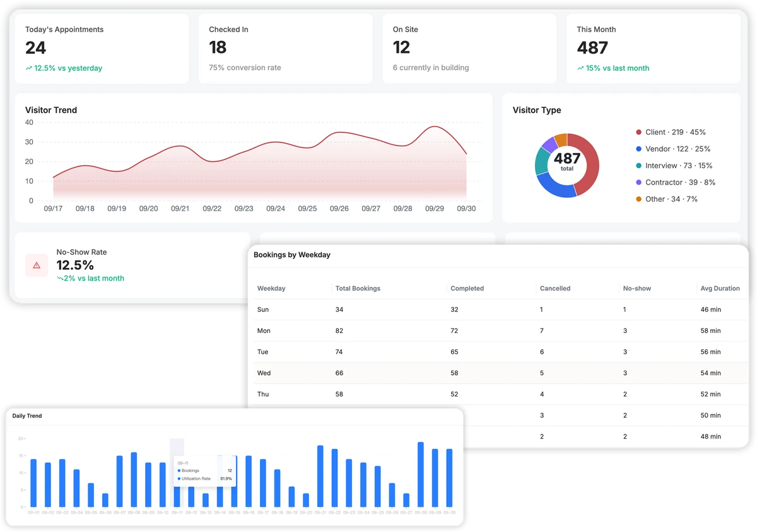This screenshot has height=532, width=757.
Task: Click the green trend arrow beside 15% vs last month
Action: (x=580, y=68)
